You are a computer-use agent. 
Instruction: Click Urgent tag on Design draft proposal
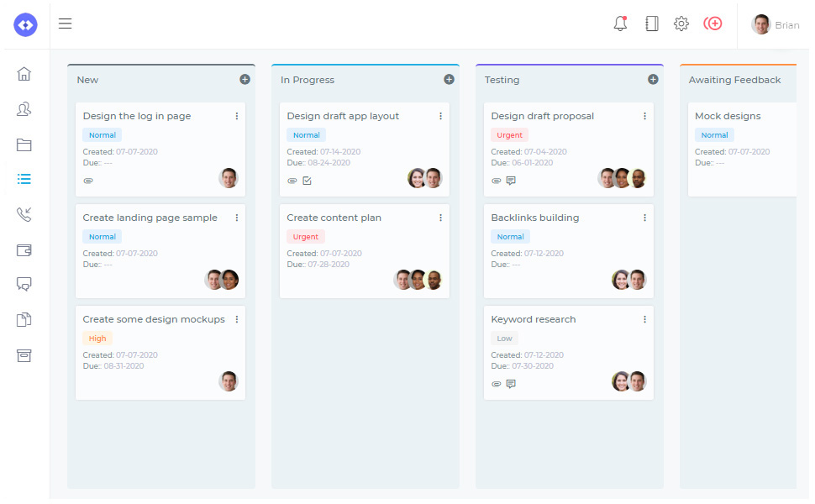509,135
